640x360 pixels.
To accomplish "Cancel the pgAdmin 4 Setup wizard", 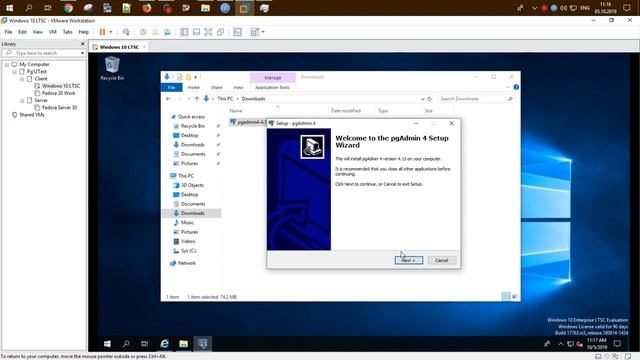I will pyautogui.click(x=442, y=260).
